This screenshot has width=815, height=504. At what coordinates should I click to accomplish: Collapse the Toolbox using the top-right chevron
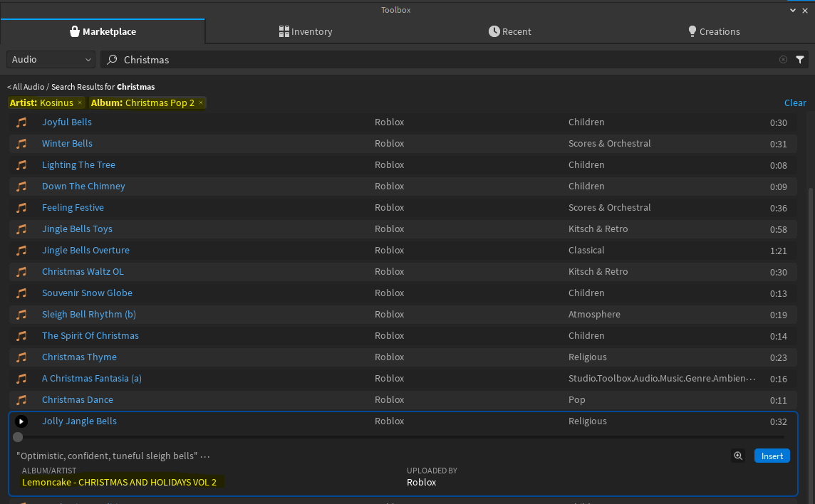792,10
